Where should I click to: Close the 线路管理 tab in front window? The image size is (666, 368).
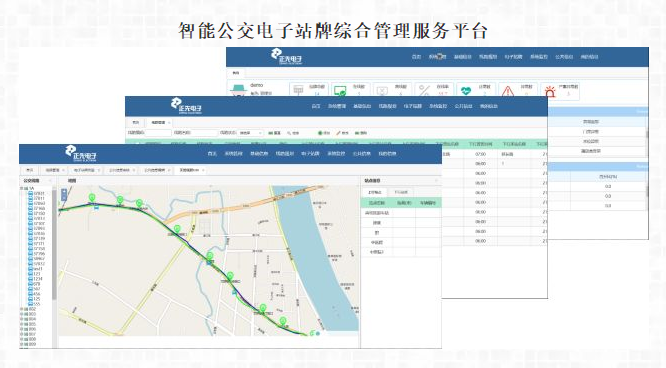tap(63, 170)
